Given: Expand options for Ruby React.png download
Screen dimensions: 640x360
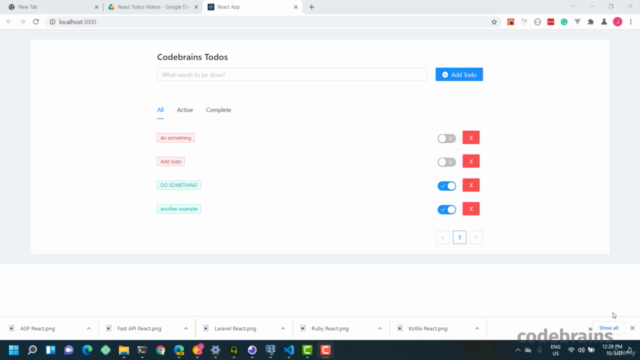Looking at the screenshot, I should (380, 329).
